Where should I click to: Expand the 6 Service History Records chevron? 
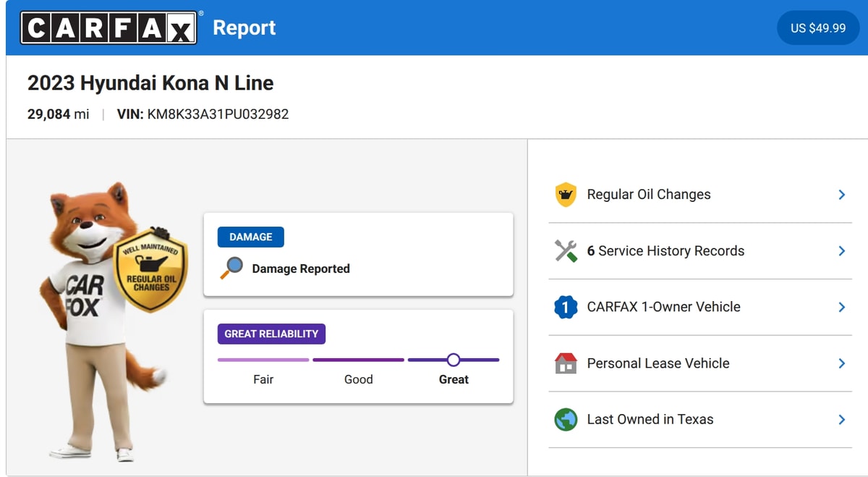coord(842,251)
